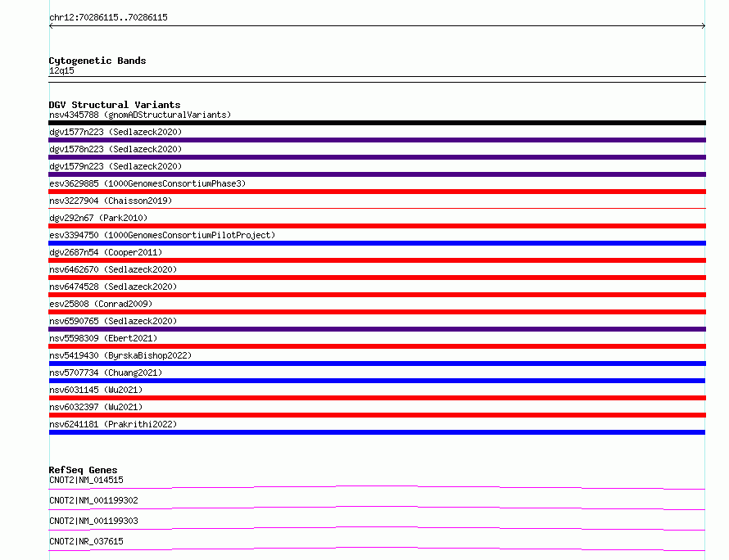The height and width of the screenshot is (560, 729).
Task: Click the genomic coordinate ruler arrow line
Action: click(x=377, y=26)
